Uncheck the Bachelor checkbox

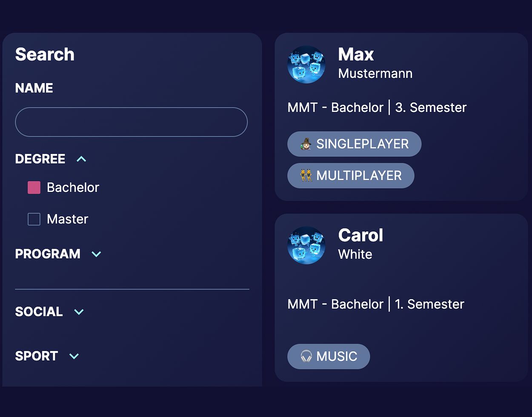[x=34, y=187]
